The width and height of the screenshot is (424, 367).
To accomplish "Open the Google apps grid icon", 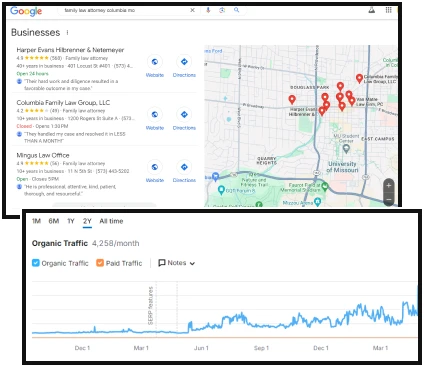I will click(388, 10).
